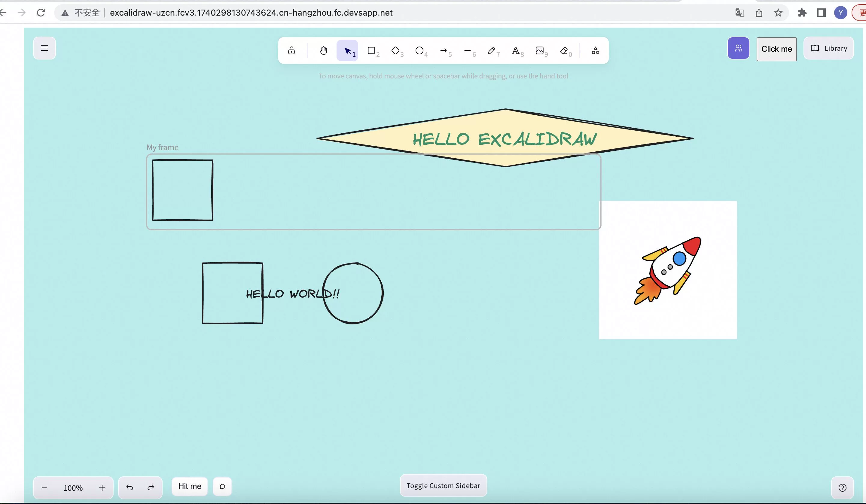Viewport: 866px width, 504px height.
Task: Go forward in browser history
Action: coord(21,13)
